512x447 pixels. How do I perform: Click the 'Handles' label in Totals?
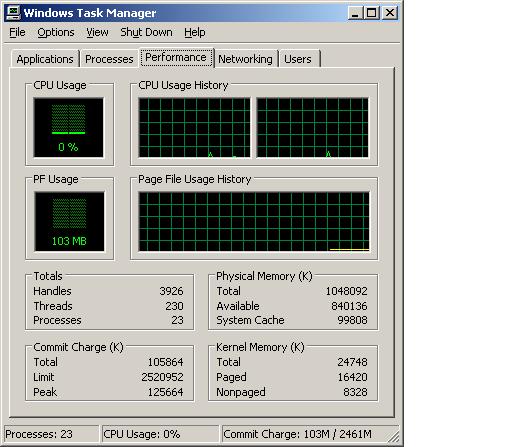pyautogui.click(x=52, y=291)
